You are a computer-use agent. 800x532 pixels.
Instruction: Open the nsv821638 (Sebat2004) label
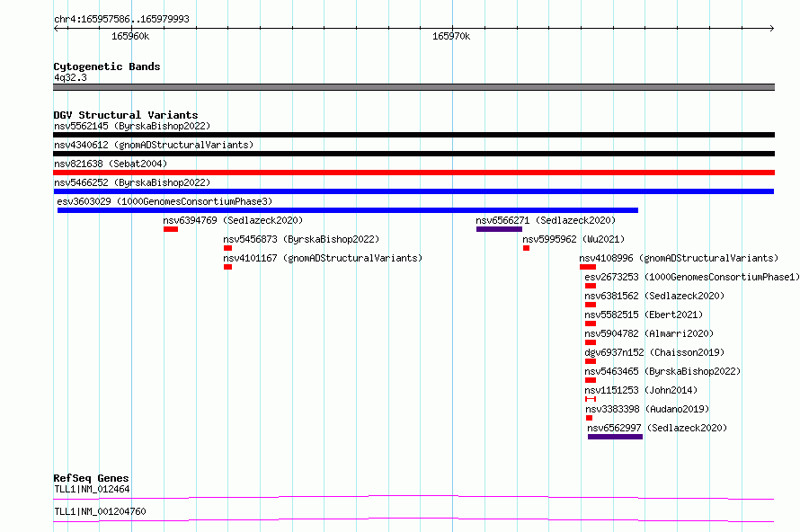coord(111,164)
